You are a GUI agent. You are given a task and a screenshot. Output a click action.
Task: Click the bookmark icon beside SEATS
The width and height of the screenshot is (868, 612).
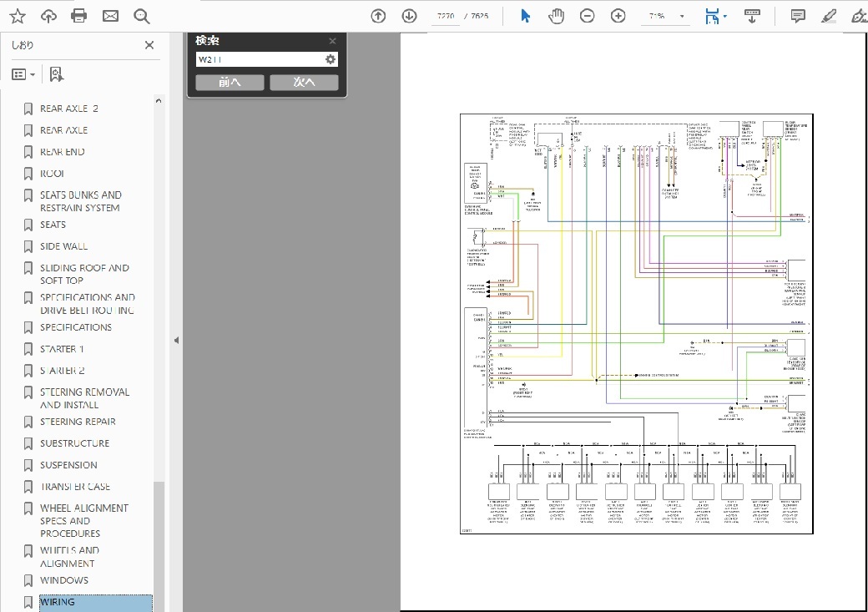point(28,225)
